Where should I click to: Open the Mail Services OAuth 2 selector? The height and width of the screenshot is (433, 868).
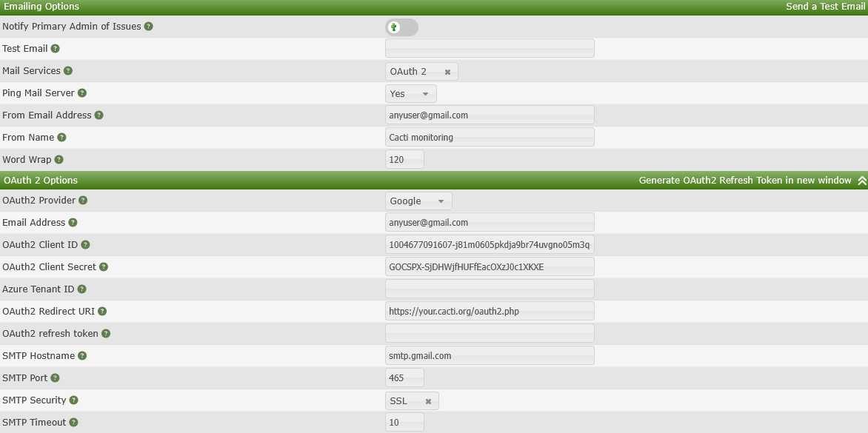(x=421, y=71)
